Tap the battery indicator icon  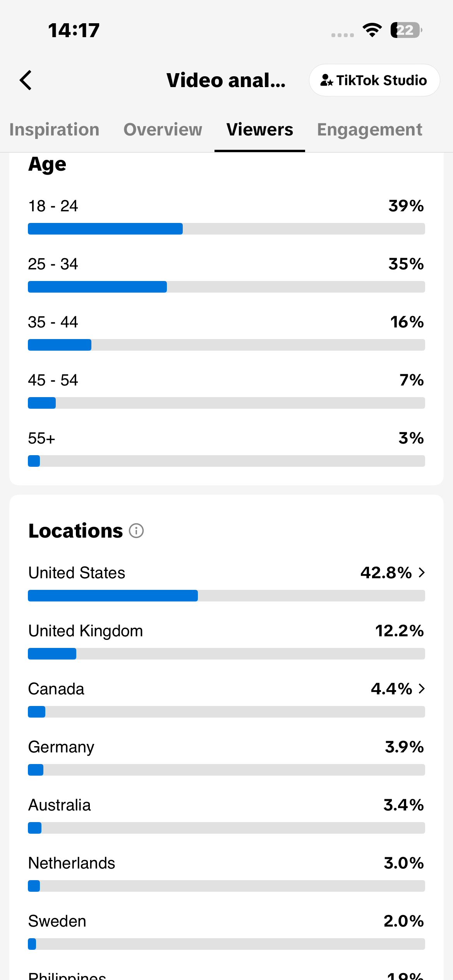pyautogui.click(x=406, y=30)
